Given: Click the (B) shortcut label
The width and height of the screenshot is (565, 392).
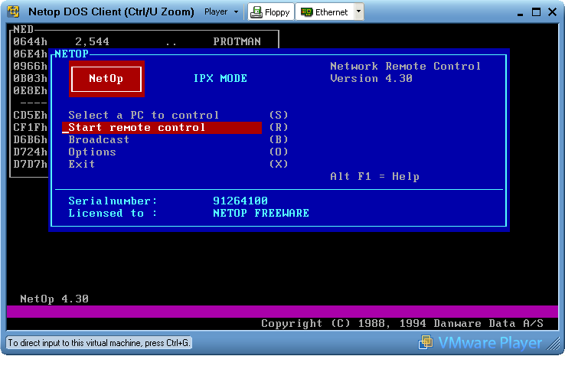Looking at the screenshot, I should pyautogui.click(x=279, y=139).
